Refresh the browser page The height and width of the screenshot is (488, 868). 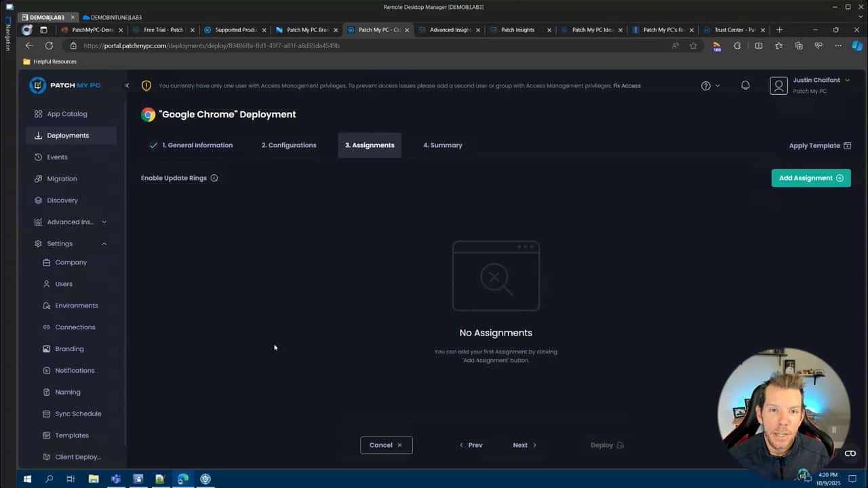[49, 45]
